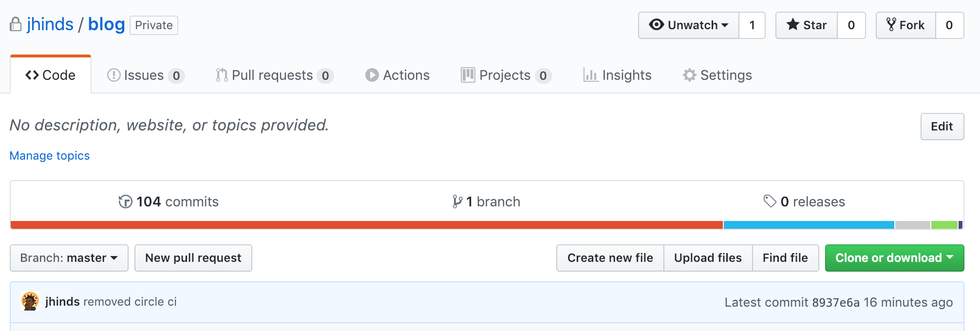Open latest commit 8937e6a hash link
The image size is (980, 331).
[836, 302]
